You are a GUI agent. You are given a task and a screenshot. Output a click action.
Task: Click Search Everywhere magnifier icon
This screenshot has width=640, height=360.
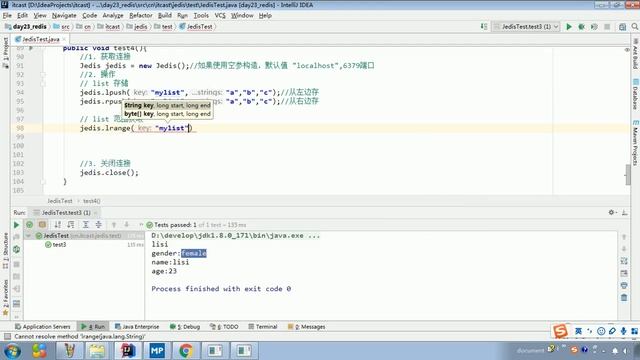(635, 27)
